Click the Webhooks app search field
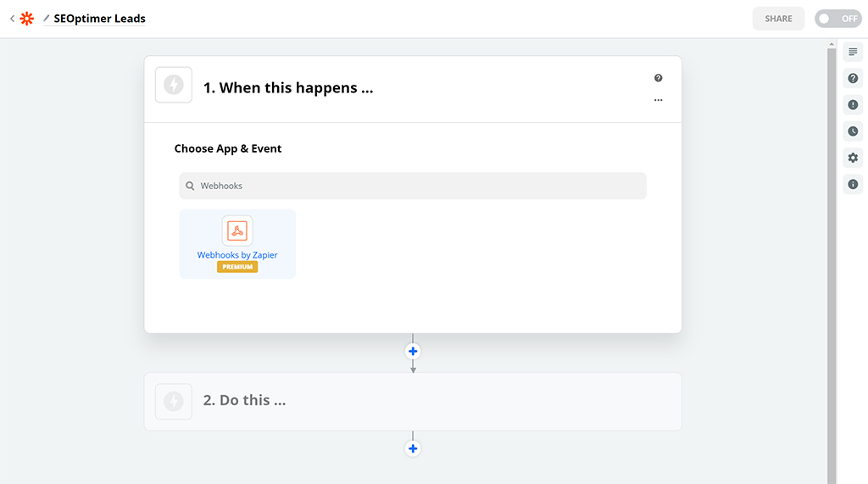This screenshot has height=484, width=868. [413, 186]
